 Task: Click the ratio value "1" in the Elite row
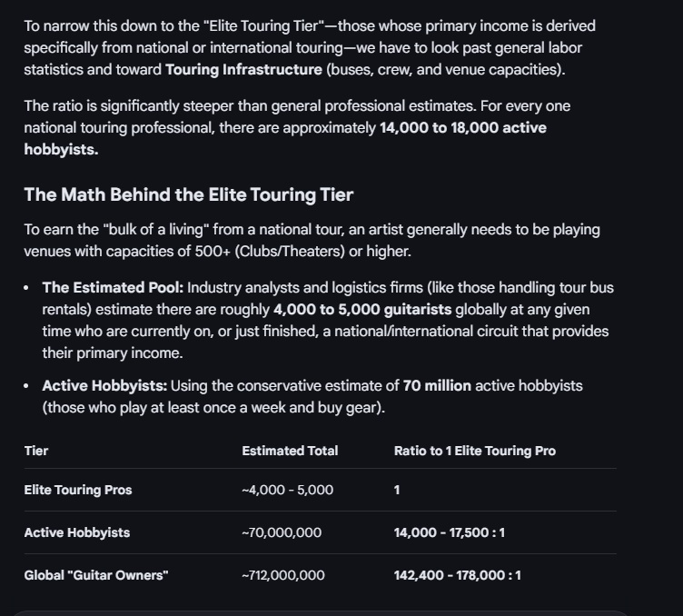point(397,490)
